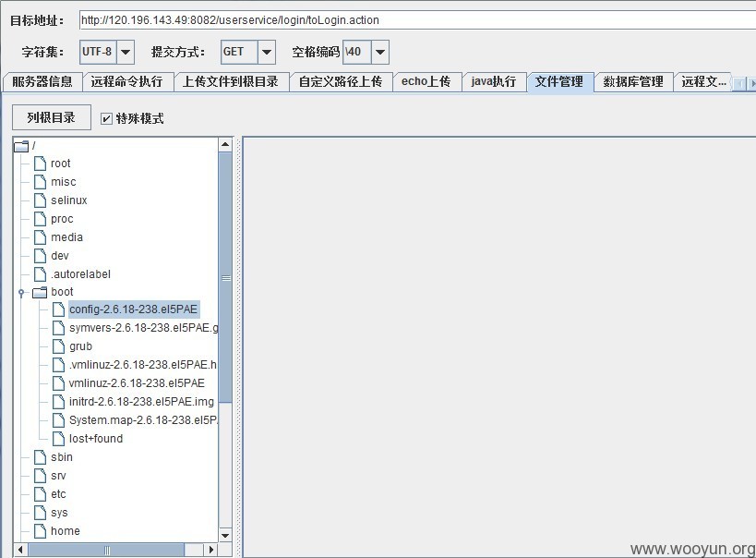Toggle the 特殊模式 checkbox
Screen dimensions: 756x558
[x=106, y=118]
